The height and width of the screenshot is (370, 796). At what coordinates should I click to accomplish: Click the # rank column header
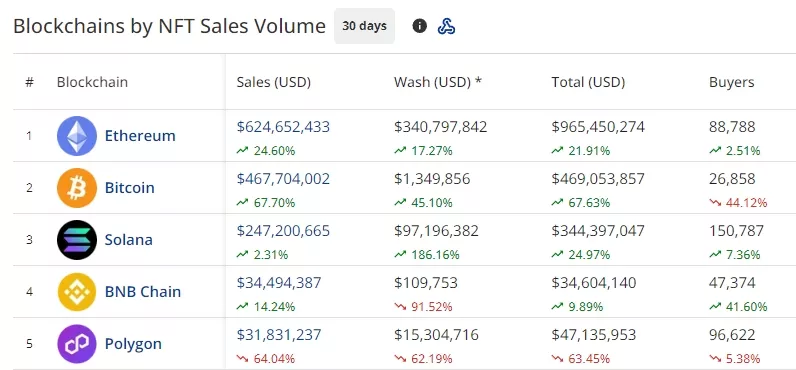click(x=29, y=82)
